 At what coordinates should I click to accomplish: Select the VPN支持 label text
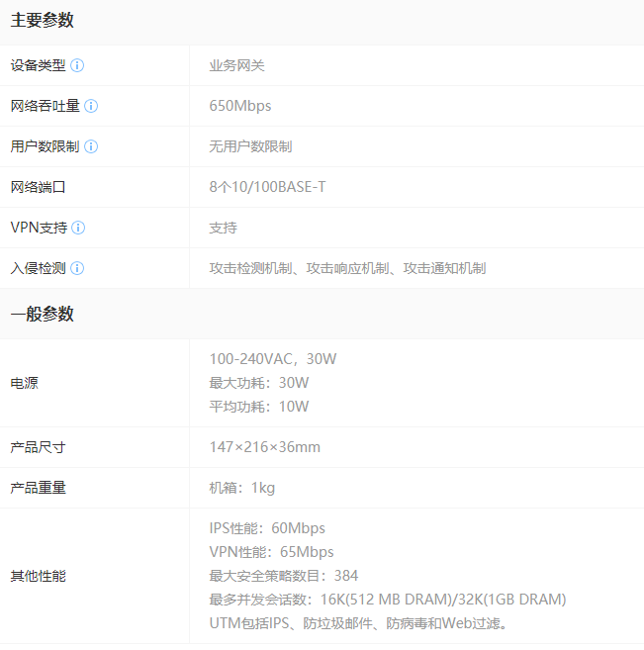pyautogui.click(x=39, y=228)
